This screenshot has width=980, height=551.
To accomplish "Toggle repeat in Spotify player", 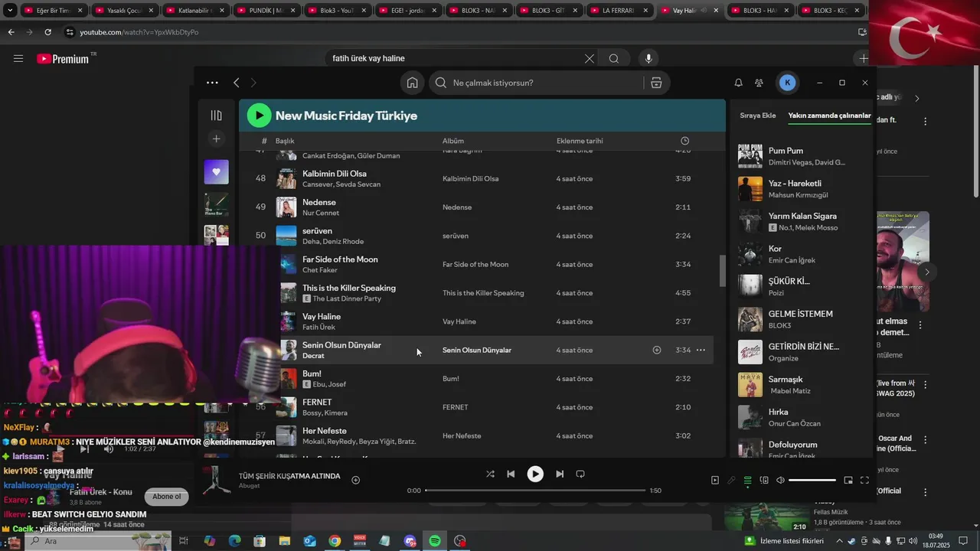I will pos(580,474).
